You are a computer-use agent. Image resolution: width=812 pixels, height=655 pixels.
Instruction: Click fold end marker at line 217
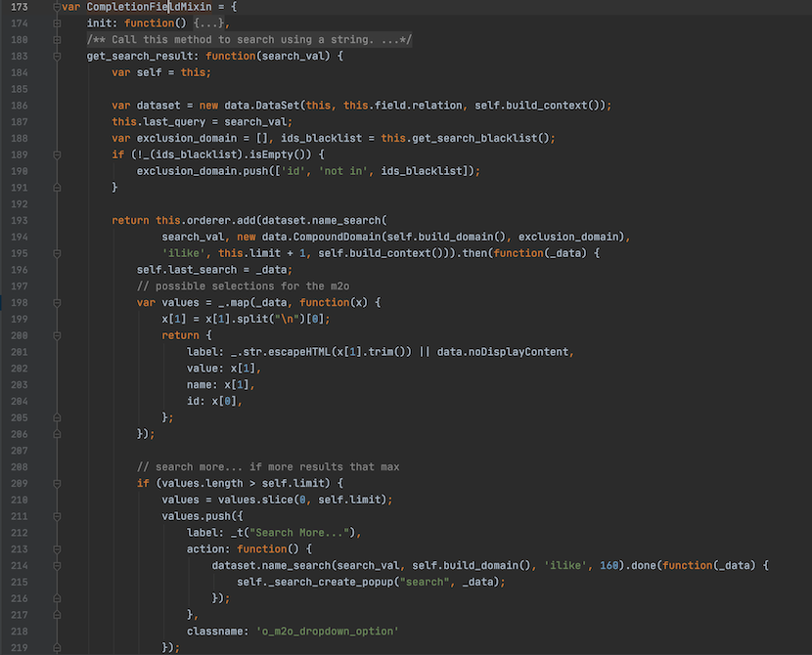57,615
